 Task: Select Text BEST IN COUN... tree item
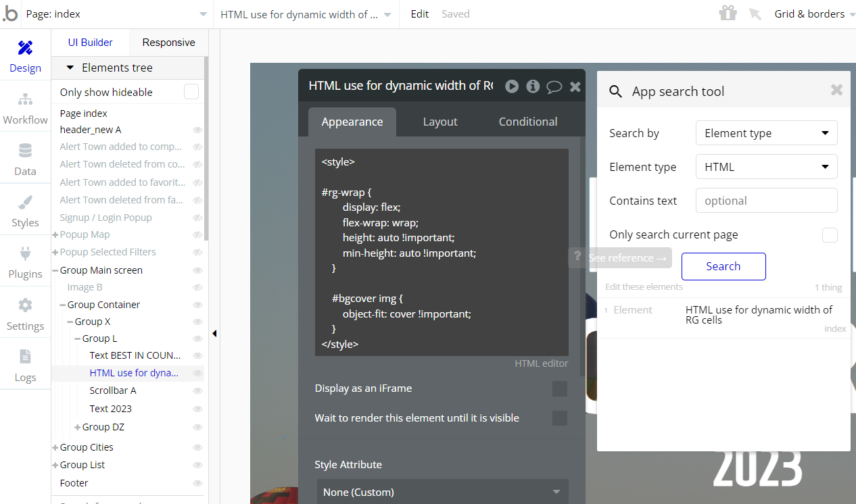tap(135, 355)
